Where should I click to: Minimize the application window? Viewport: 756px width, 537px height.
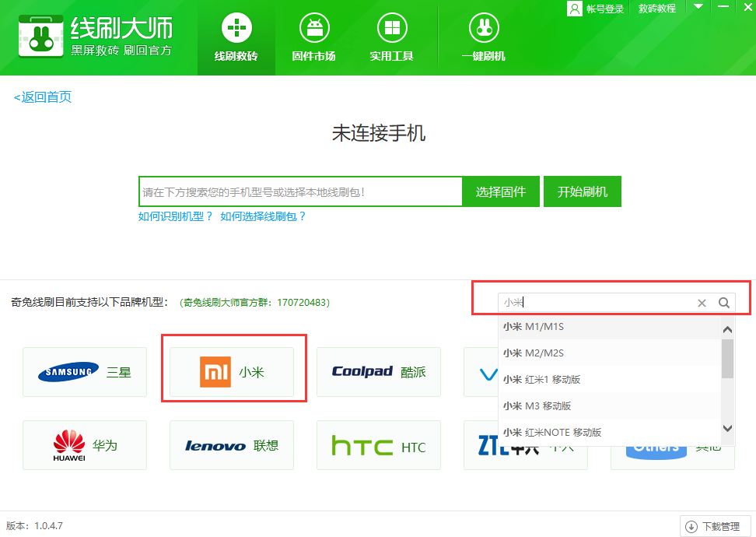[723, 7]
